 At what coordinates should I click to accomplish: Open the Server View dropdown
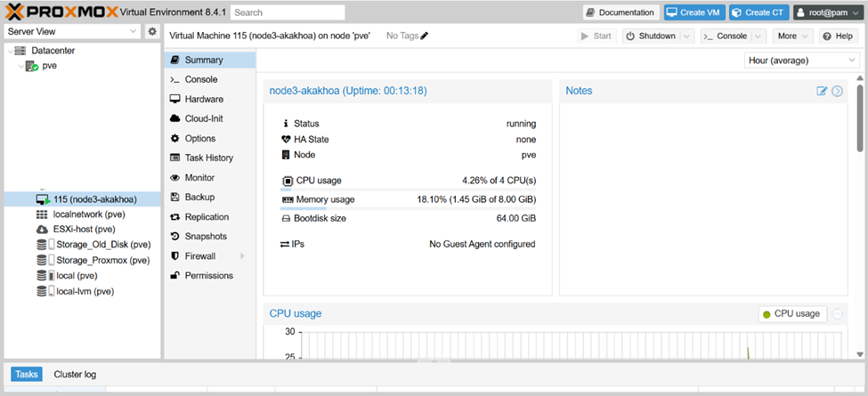click(72, 32)
